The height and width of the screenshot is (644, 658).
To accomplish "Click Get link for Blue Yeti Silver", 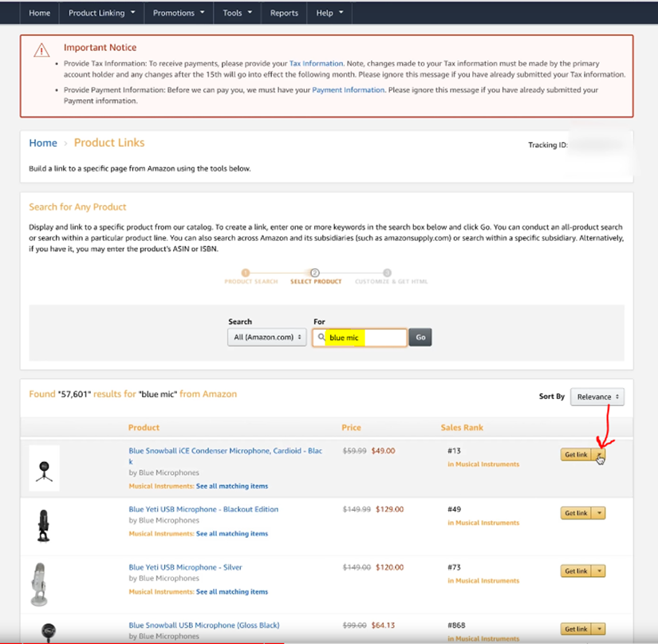I will pos(576,571).
